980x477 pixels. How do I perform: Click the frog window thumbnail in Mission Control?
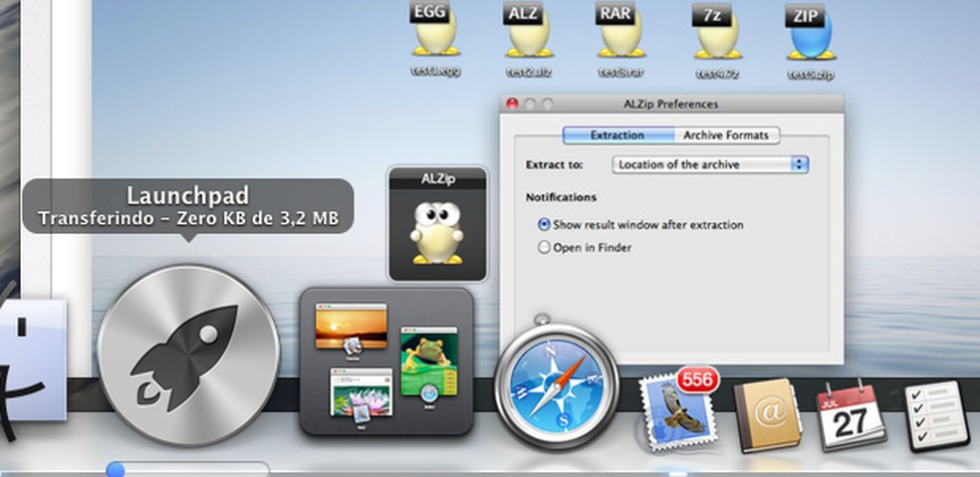point(428,361)
